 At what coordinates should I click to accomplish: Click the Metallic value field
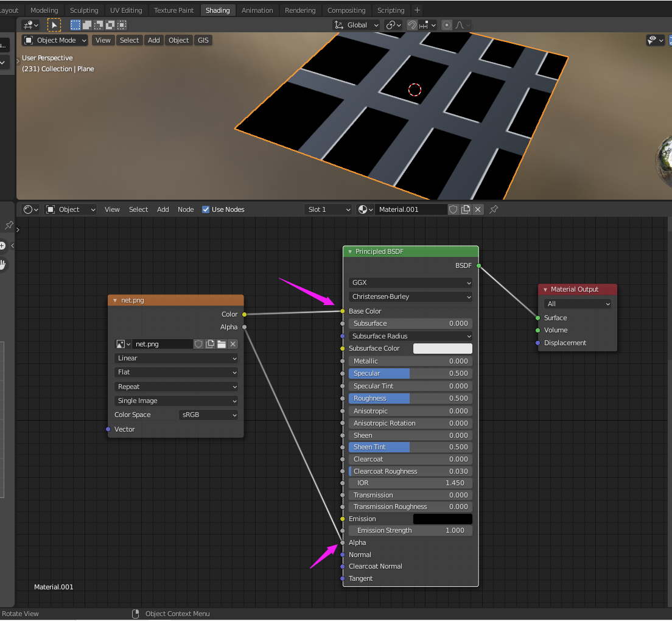click(x=411, y=361)
